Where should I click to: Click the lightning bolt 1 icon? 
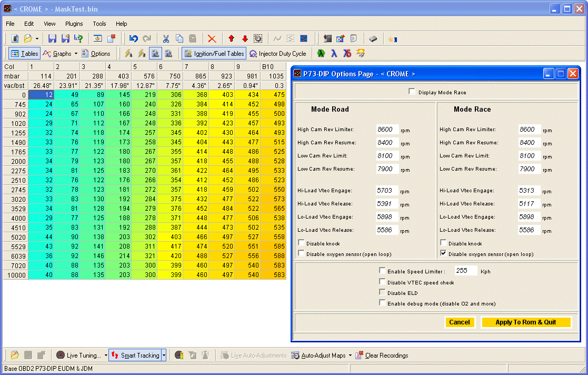(x=128, y=54)
